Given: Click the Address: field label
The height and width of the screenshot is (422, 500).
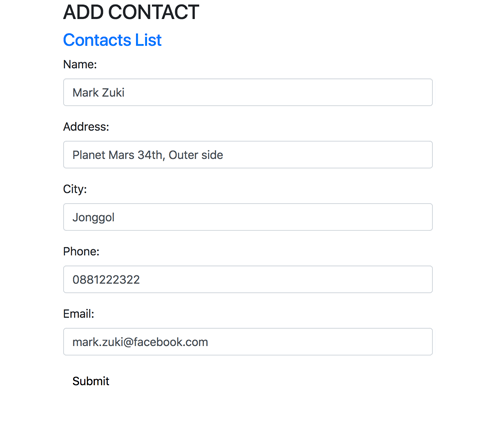Looking at the screenshot, I should [x=86, y=127].
